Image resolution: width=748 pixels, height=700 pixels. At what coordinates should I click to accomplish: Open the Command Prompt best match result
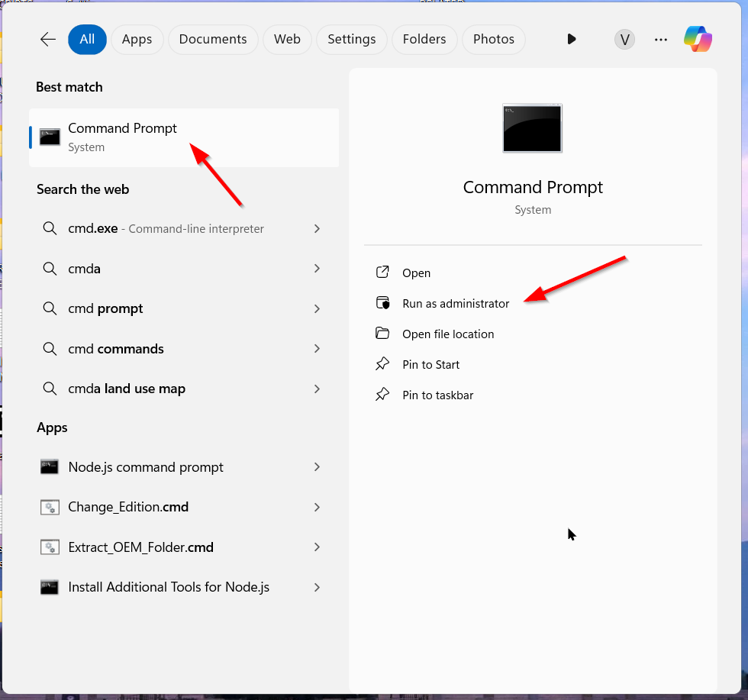click(184, 137)
